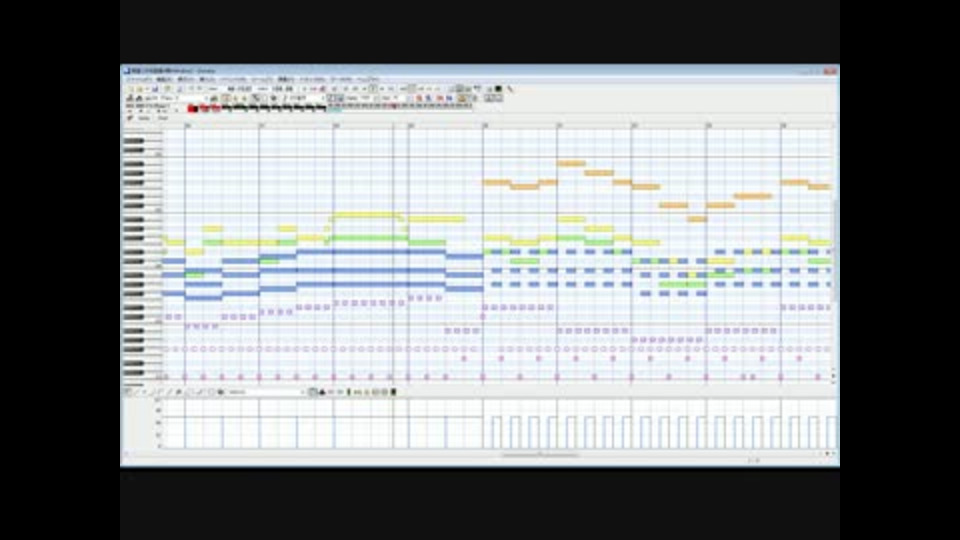Click the tempo value field in the toolbar
Image resolution: width=960 pixels, height=540 pixels.
pyautogui.click(x=282, y=89)
